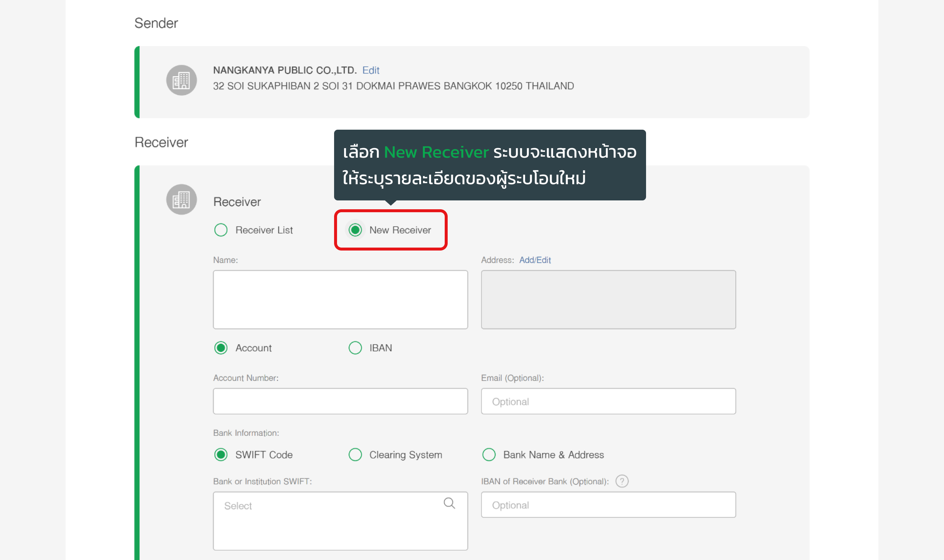Open the IBAN of Receiver Bank help icon

point(622,481)
